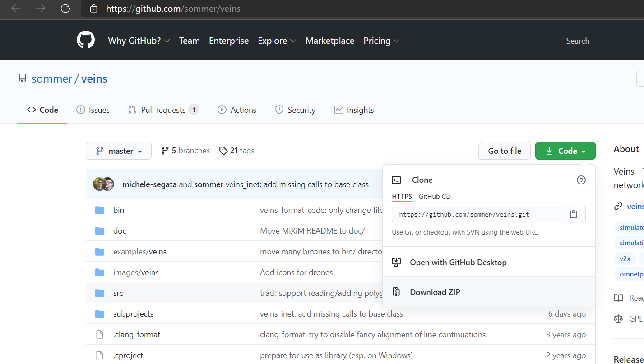
Task: Click the branches icon showing 5 branches
Action: [x=165, y=151]
